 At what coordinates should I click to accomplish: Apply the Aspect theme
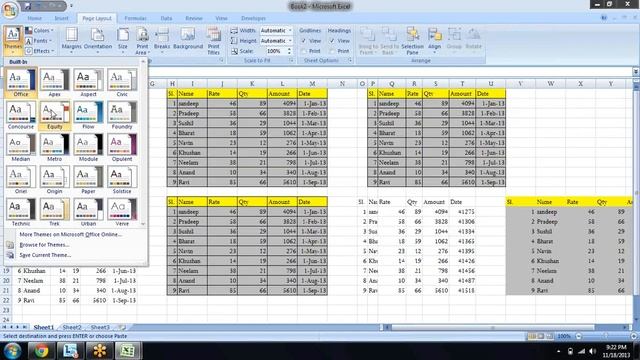[x=89, y=83]
